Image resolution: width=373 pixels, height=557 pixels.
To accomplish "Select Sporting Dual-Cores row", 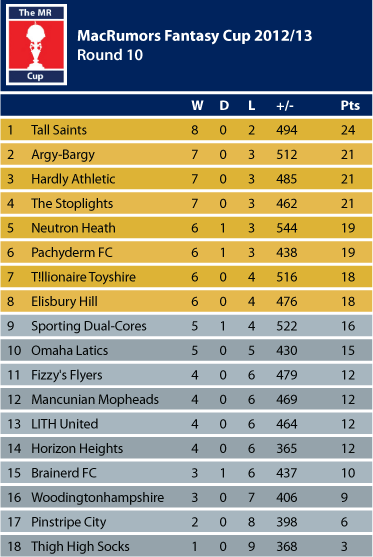I will point(186,326).
